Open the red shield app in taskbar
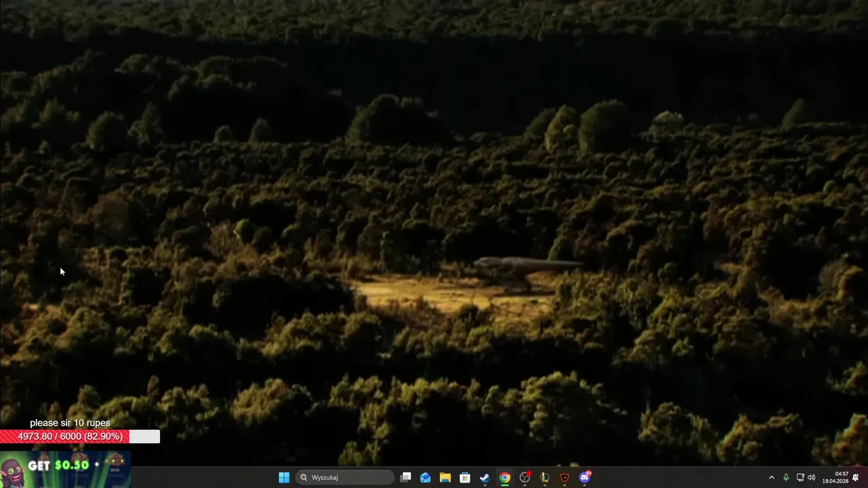Viewport: 868px width, 488px height. point(564,477)
